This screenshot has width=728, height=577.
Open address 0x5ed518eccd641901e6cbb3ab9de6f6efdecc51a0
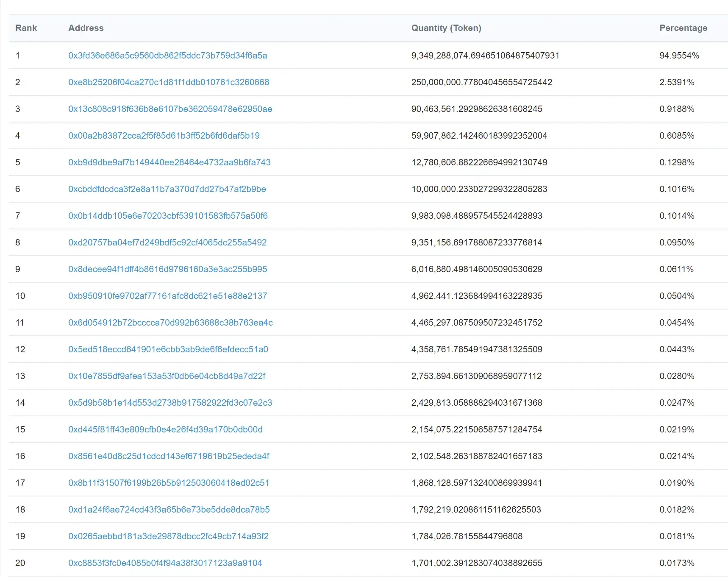tap(168, 349)
